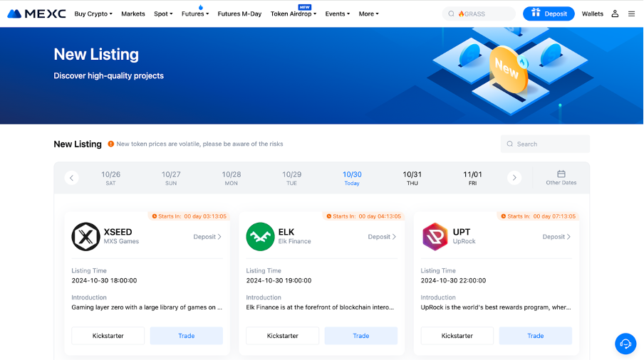Go to previous dates with left arrow
The height and width of the screenshot is (360, 644).
pos(71,178)
